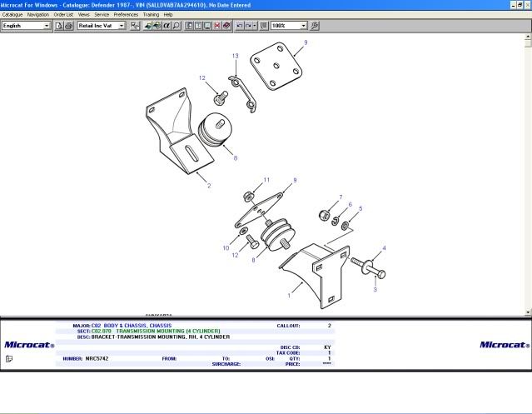This screenshot has width=532, height=414.
Task: Select callout 10 on the diagram
Action: [x=226, y=248]
